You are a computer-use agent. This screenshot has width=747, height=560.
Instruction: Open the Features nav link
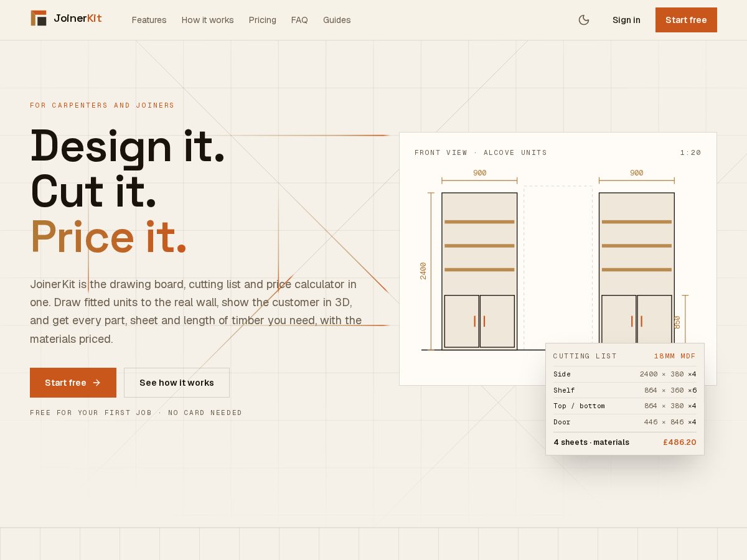(x=149, y=20)
